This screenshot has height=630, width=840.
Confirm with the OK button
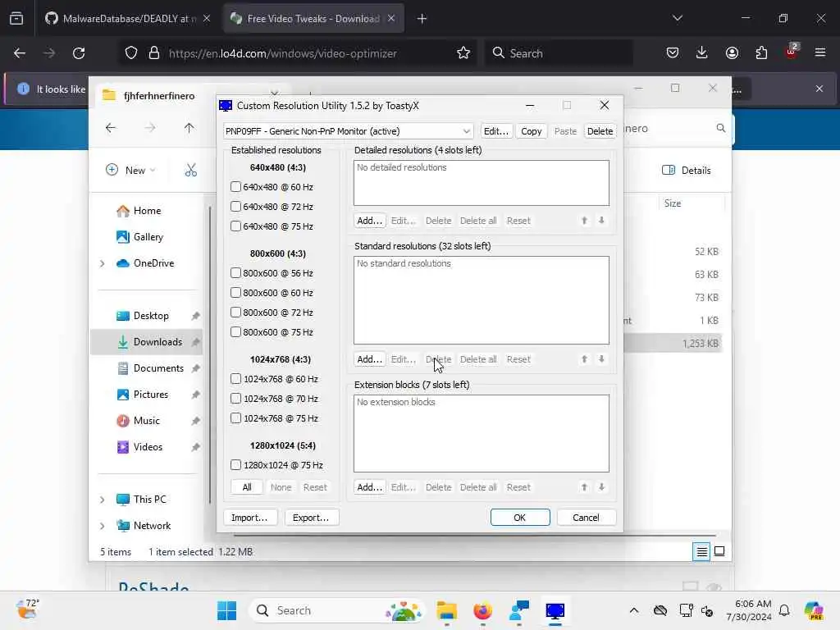tap(519, 518)
